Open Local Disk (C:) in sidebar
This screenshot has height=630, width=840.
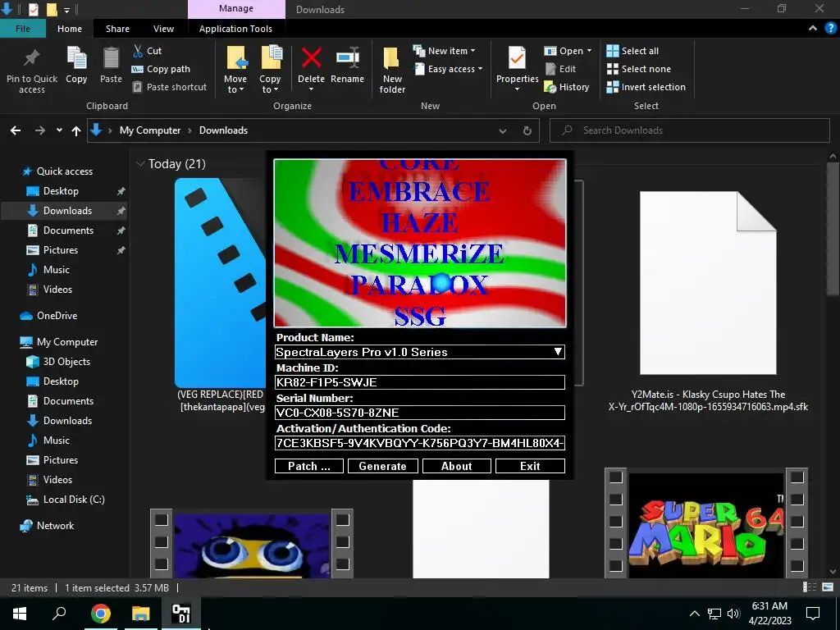tap(66, 500)
